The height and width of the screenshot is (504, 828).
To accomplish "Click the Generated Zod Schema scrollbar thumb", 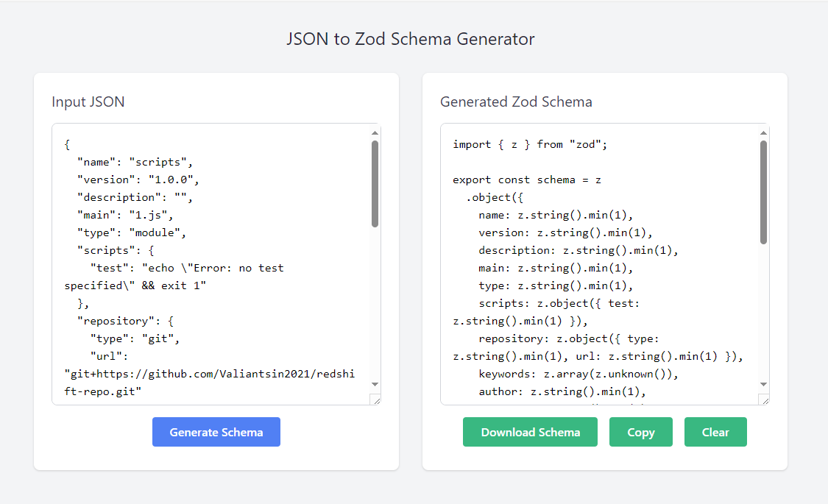I will point(763,192).
